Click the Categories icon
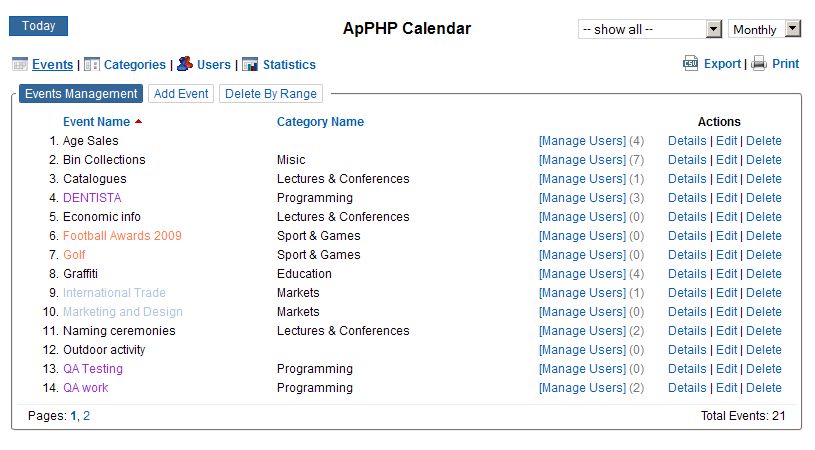 click(x=91, y=64)
